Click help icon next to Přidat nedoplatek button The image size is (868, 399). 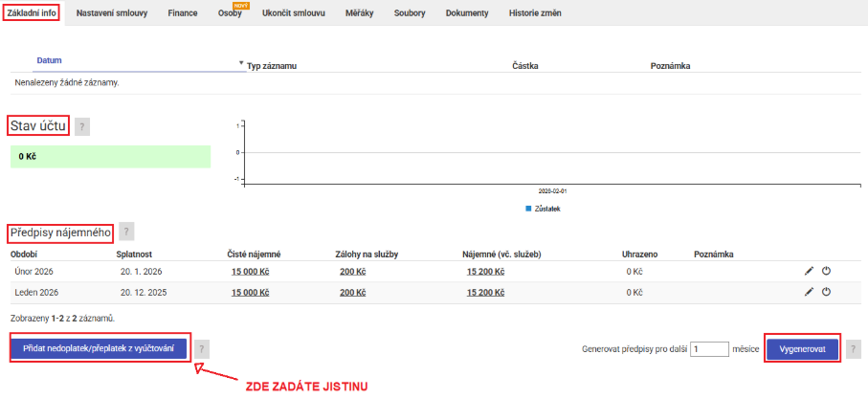[203, 349]
